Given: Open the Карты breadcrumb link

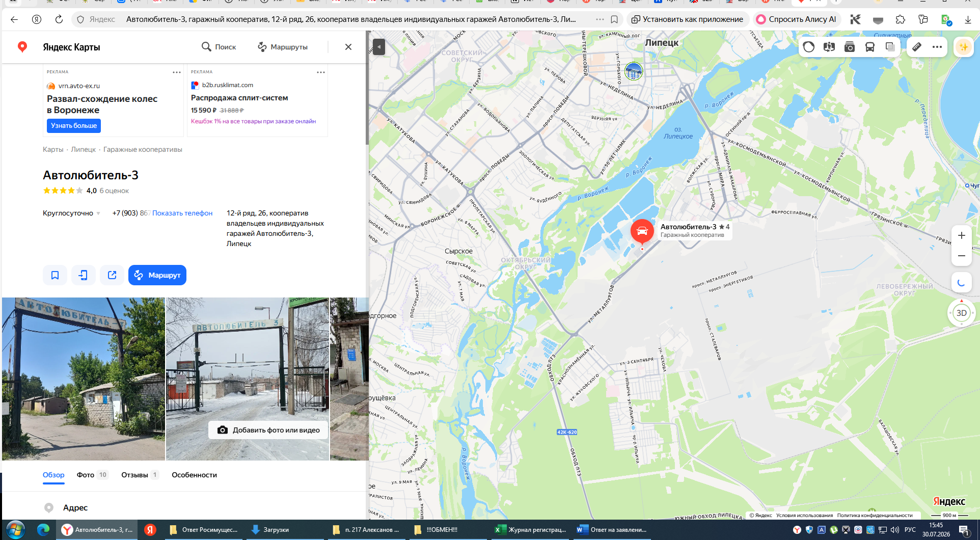Looking at the screenshot, I should tap(53, 149).
